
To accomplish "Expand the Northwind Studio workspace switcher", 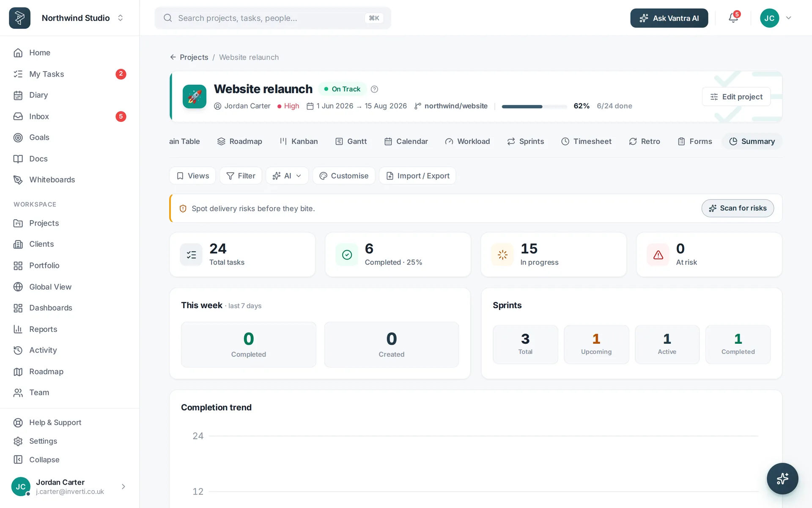I will click(121, 18).
